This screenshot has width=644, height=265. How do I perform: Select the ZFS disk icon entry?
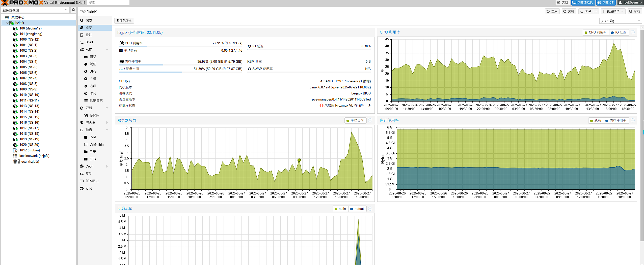pos(86,159)
